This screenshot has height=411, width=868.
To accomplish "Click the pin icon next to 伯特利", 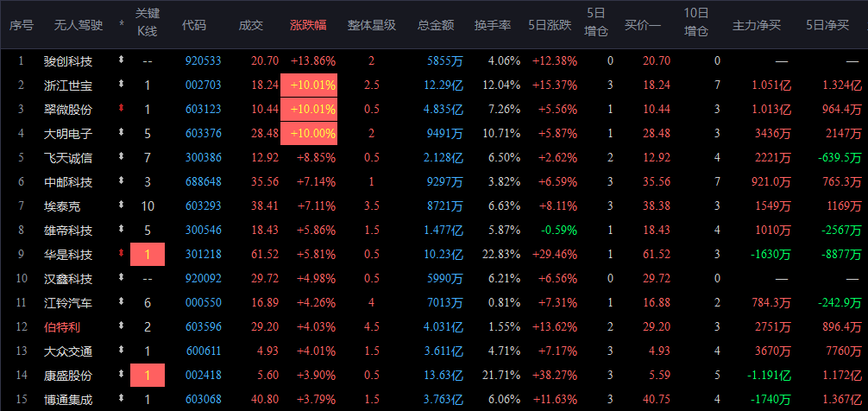I will (x=122, y=326).
